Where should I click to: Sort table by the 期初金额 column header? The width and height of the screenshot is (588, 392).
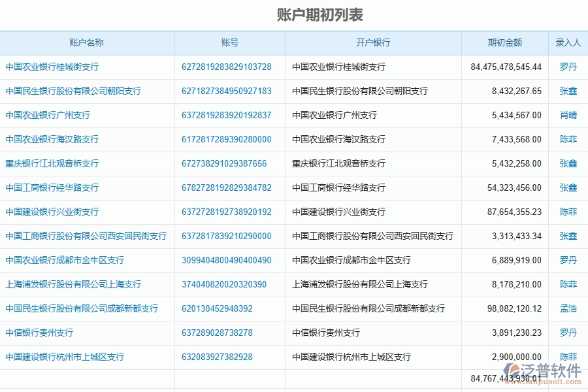[503, 42]
